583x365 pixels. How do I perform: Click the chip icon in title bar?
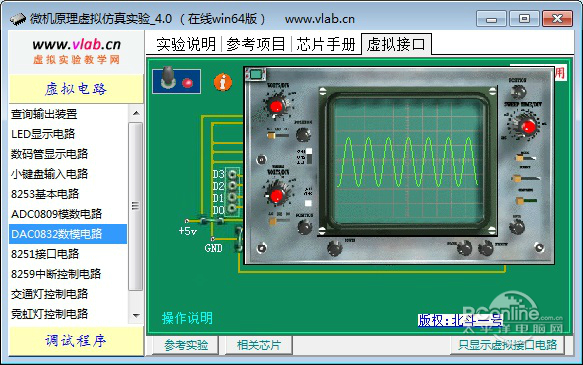[17, 19]
